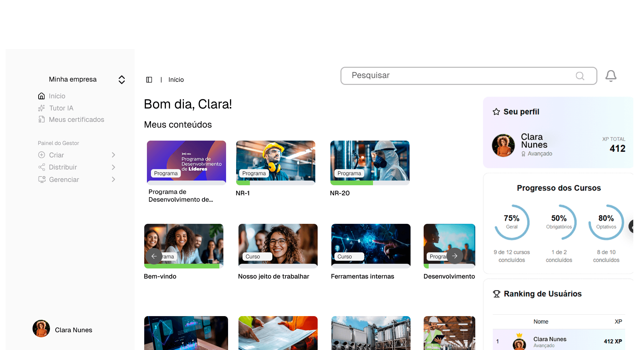Click '8 de 10 concluídos' text

pyautogui.click(x=606, y=256)
